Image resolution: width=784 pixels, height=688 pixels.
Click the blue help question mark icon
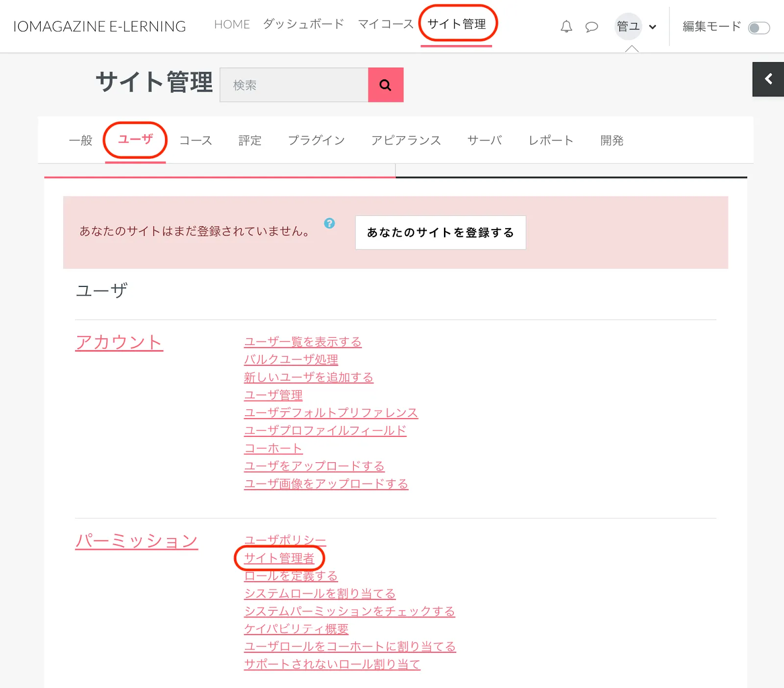click(329, 223)
